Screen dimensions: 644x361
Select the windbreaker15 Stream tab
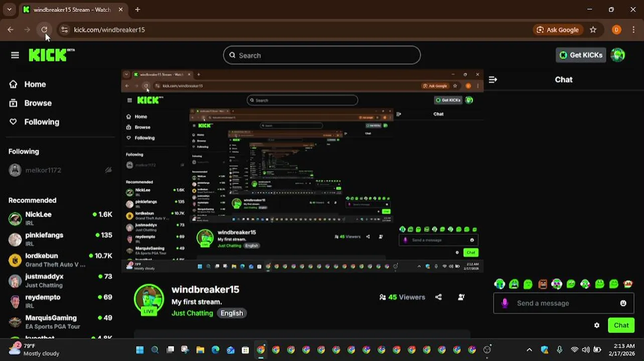pos(72,10)
